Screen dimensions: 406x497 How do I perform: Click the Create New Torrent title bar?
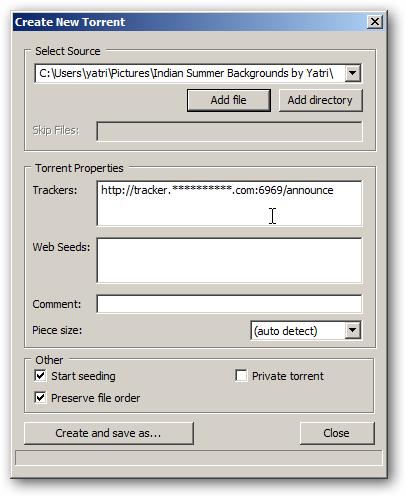(x=190, y=22)
